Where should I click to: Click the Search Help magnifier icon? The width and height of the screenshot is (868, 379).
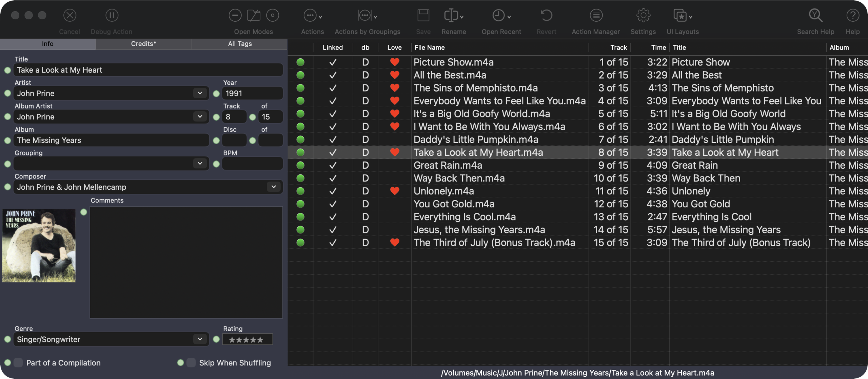[x=815, y=16]
